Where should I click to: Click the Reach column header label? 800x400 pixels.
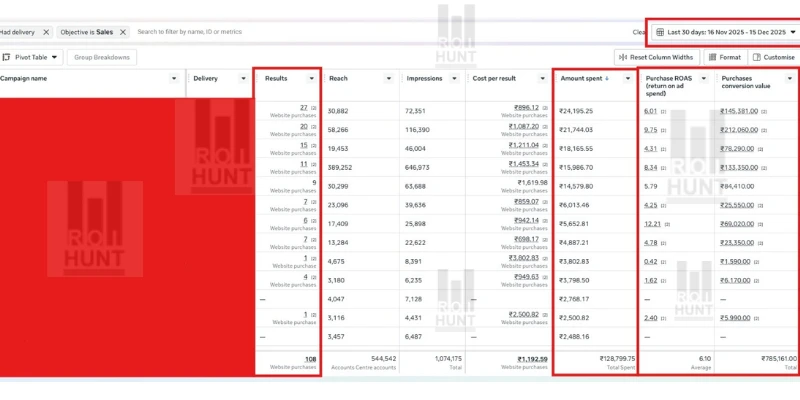click(338, 79)
